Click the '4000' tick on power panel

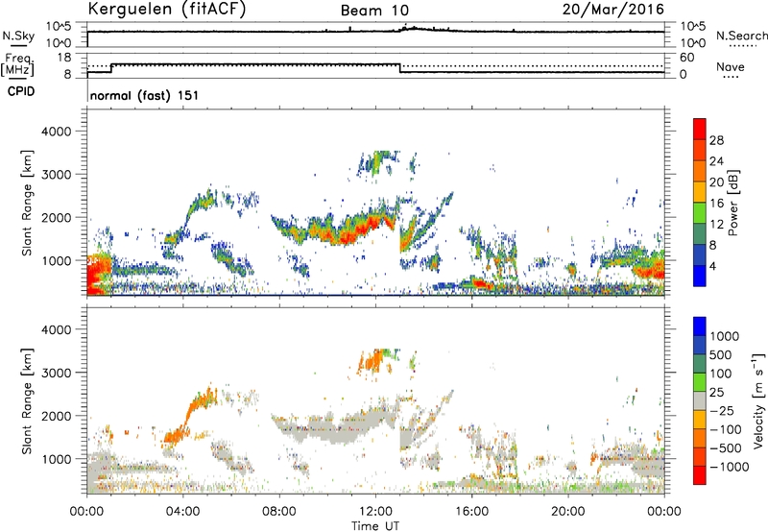[56, 132]
